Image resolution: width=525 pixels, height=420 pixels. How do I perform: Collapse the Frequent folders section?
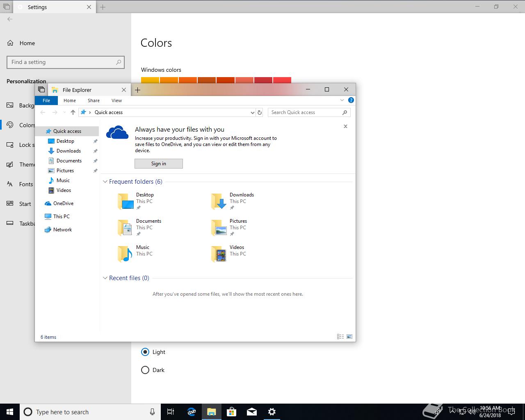pos(105,182)
